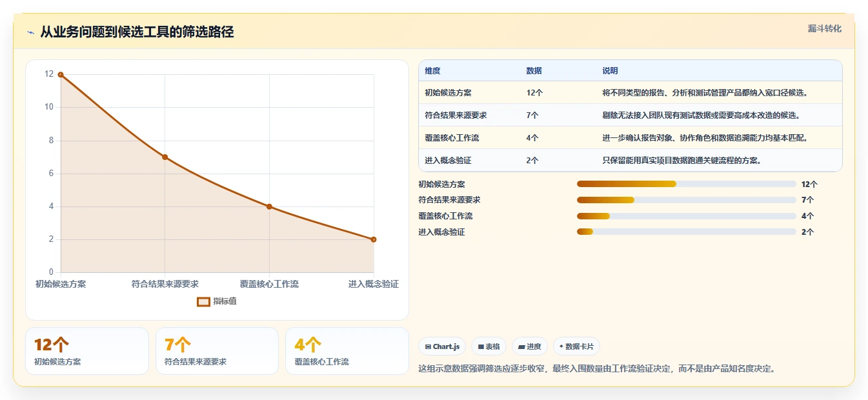Click the progress value 2个 after the bar

pyautogui.click(x=807, y=232)
